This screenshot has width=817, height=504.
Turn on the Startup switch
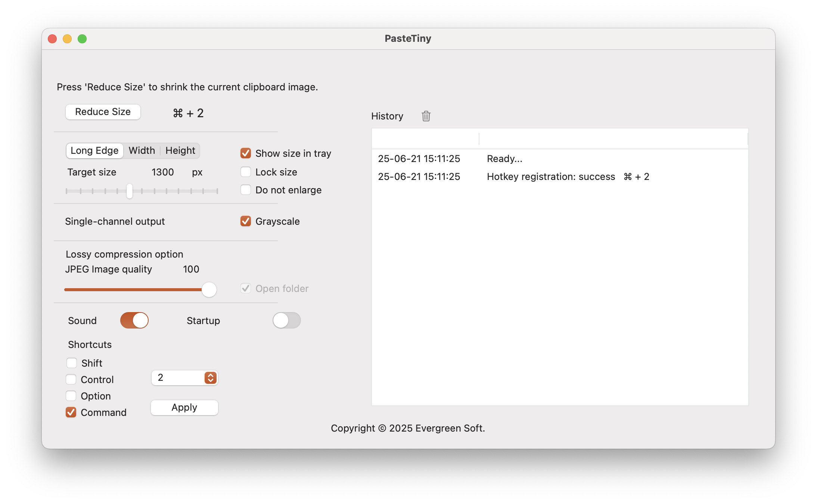point(286,320)
